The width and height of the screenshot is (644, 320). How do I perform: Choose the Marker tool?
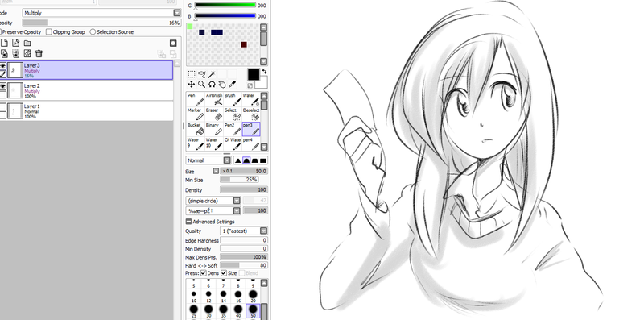tap(196, 114)
